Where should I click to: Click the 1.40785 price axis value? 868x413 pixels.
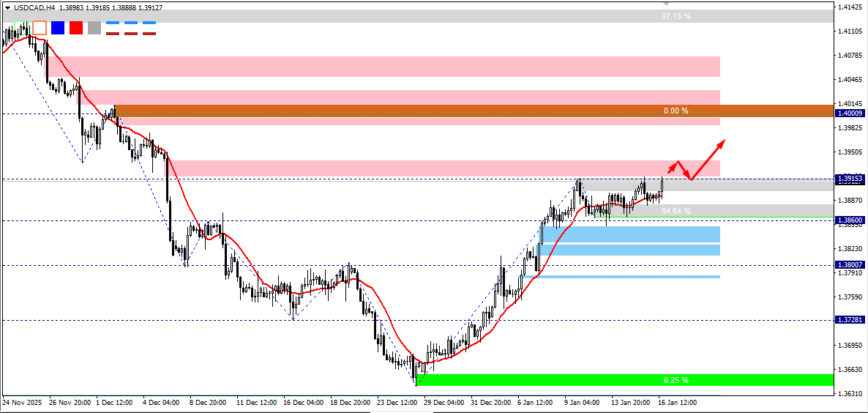click(x=851, y=56)
